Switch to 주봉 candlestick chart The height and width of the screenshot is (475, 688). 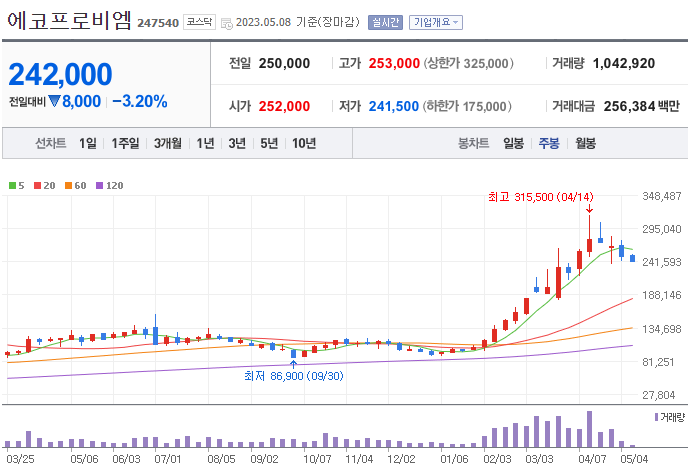tap(549, 143)
